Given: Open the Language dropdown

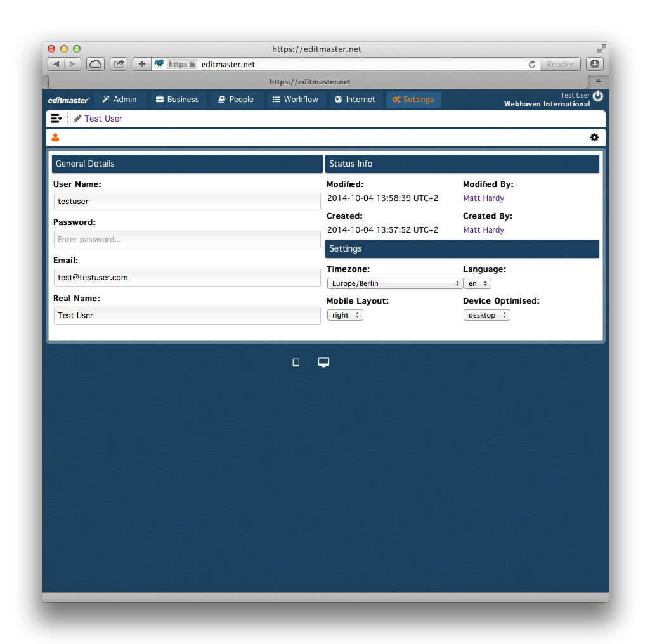Looking at the screenshot, I should click(478, 283).
